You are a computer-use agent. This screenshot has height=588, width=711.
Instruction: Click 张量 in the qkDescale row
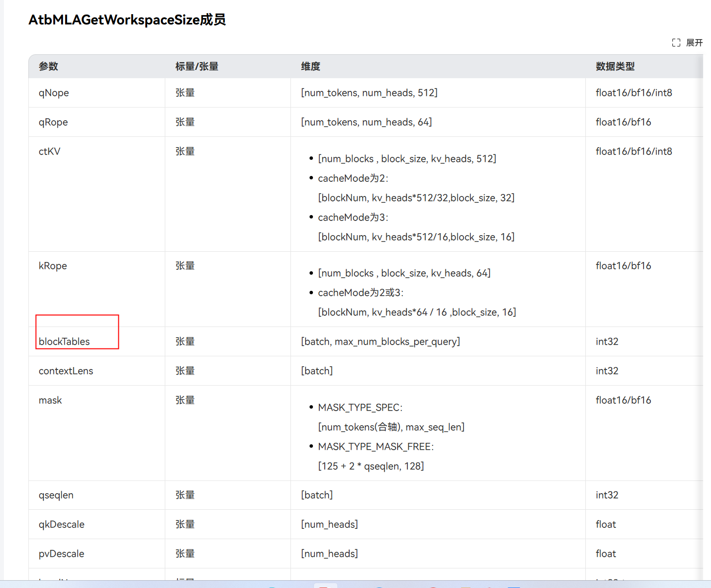pos(185,524)
